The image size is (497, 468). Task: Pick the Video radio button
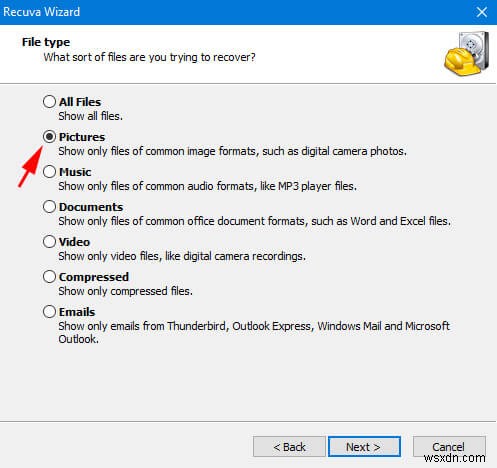[x=49, y=242]
